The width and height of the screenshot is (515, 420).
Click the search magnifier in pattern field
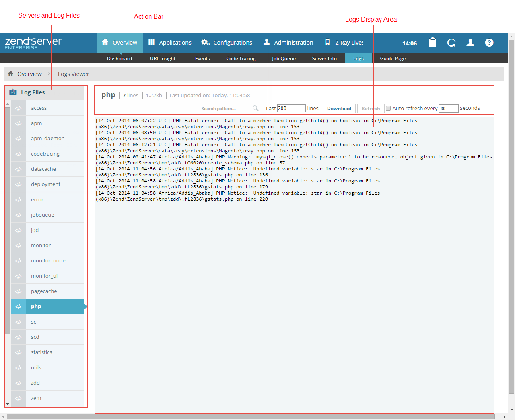click(255, 109)
